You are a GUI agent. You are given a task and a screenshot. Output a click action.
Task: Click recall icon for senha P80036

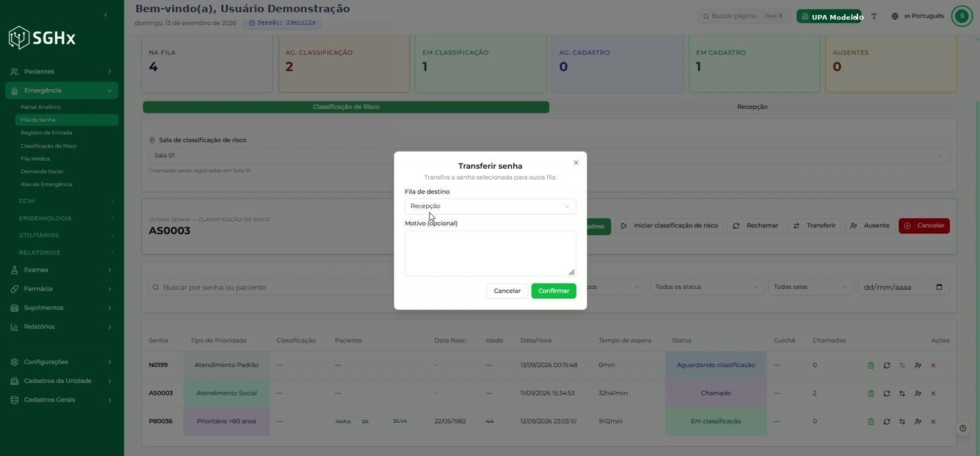pyautogui.click(x=887, y=421)
